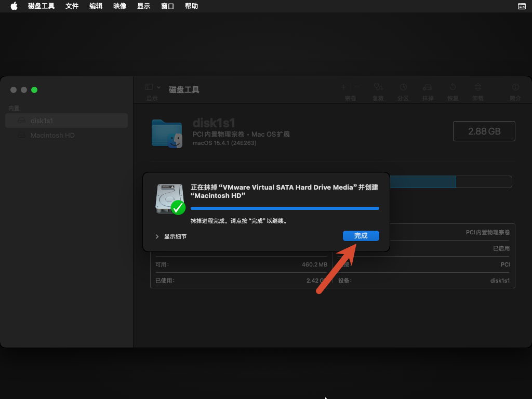532x399 pixels.
Task: Click the disk usage bar
Action: [450, 182]
